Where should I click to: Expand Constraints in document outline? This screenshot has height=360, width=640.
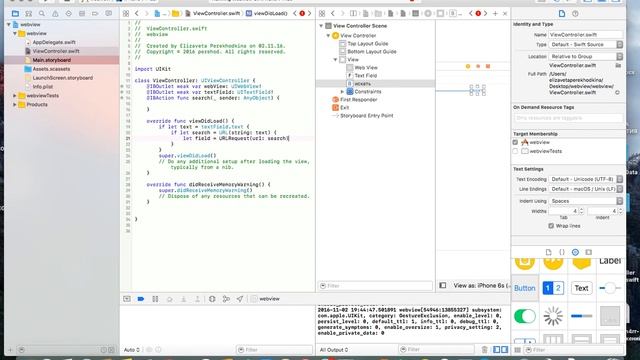[342, 91]
